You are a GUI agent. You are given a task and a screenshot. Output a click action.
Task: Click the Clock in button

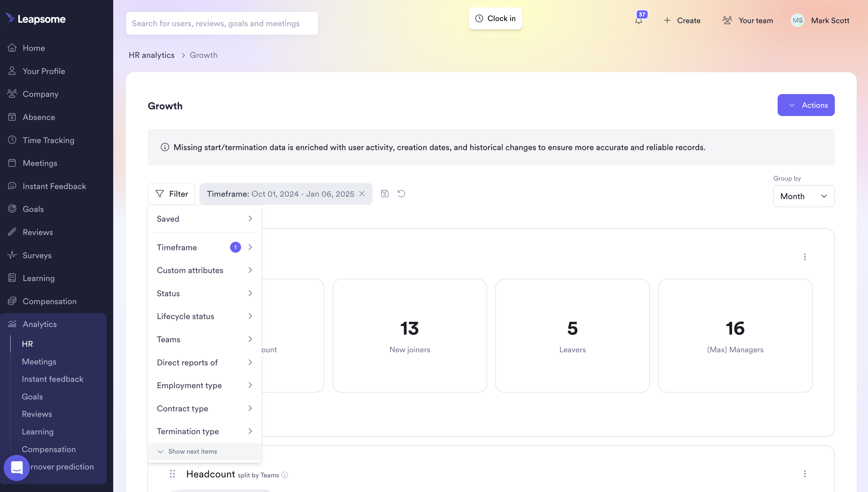coord(495,18)
